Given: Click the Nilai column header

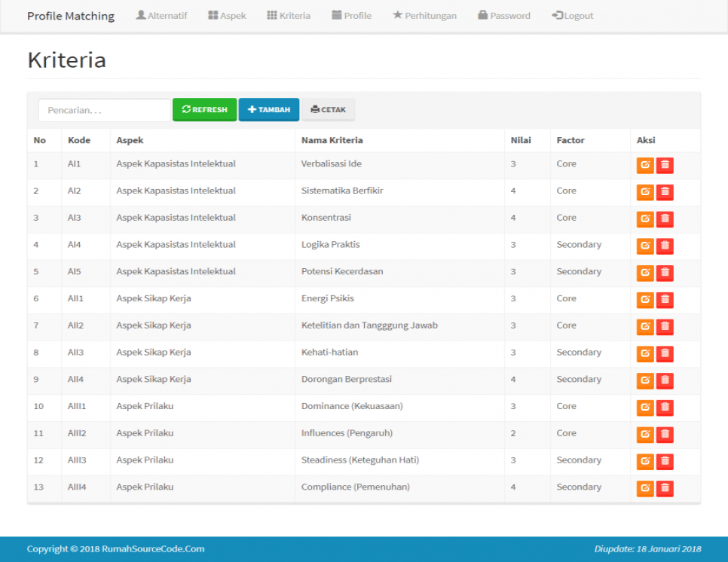Looking at the screenshot, I should (521, 140).
